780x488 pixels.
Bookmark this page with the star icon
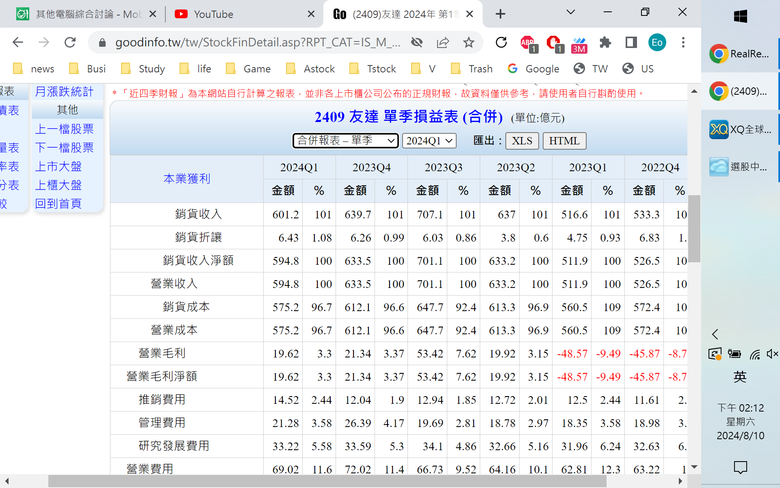coord(469,43)
